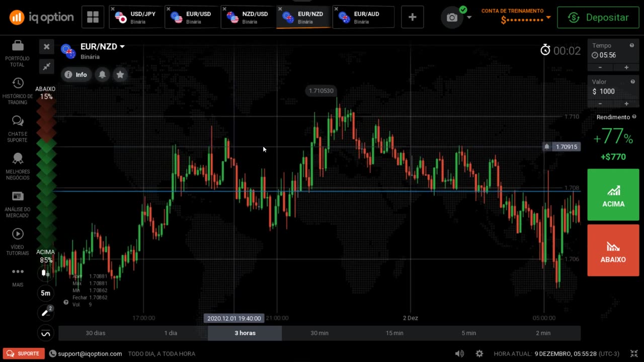Screen dimensions: 644x362
Task: Select the 15 min time range
Action: [x=394, y=333]
